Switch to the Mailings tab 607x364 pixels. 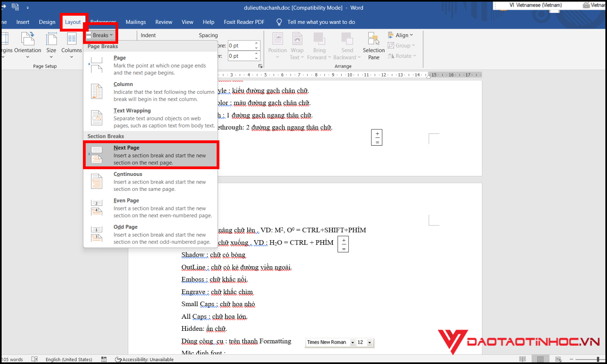point(136,22)
